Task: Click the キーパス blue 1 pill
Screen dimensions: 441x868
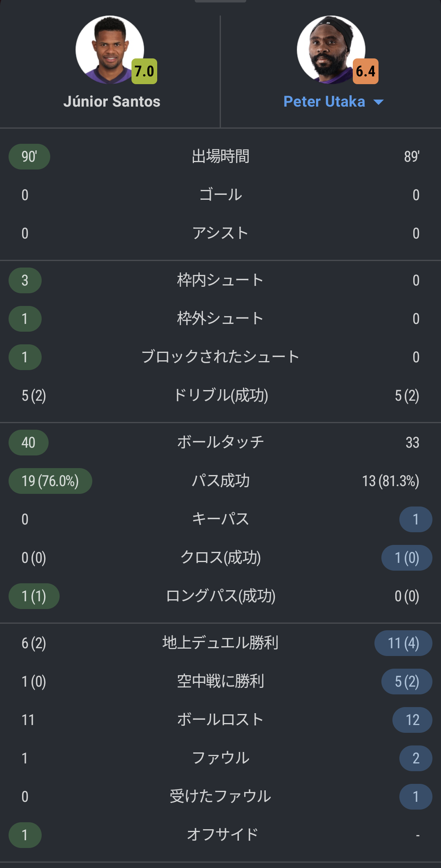Action: pos(416,519)
